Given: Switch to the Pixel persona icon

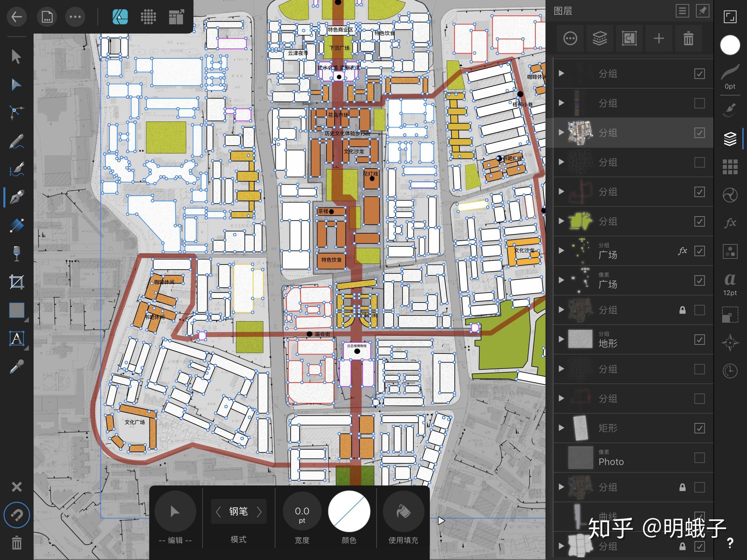Looking at the screenshot, I should click(148, 16).
